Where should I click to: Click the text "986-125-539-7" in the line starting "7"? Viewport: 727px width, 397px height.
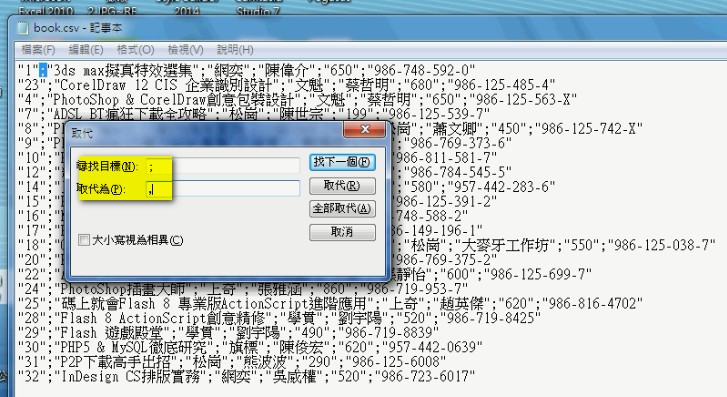click(x=438, y=114)
